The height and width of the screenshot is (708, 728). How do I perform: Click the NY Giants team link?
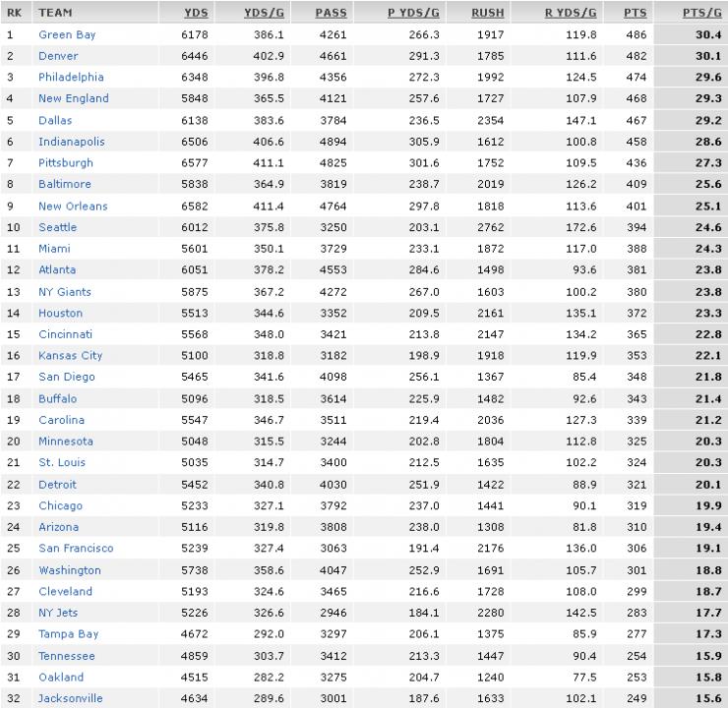click(65, 292)
